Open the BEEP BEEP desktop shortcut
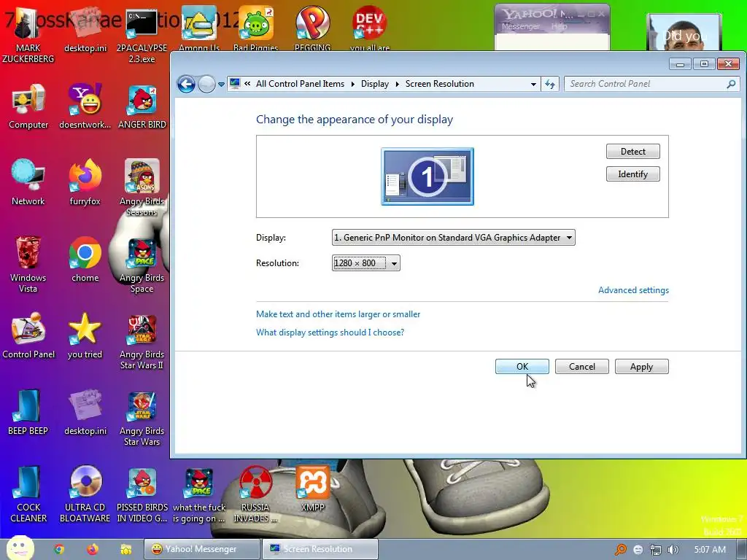Screen dimensions: 747x560 pyautogui.click(x=28, y=413)
